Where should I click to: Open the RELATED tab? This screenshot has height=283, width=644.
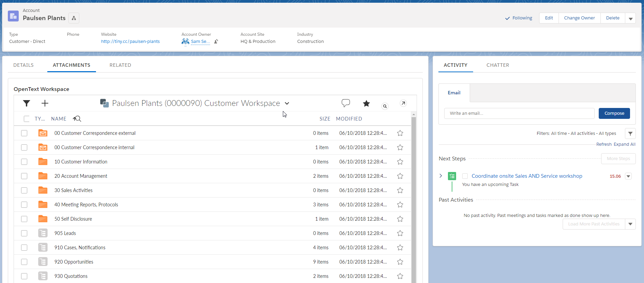tap(120, 65)
